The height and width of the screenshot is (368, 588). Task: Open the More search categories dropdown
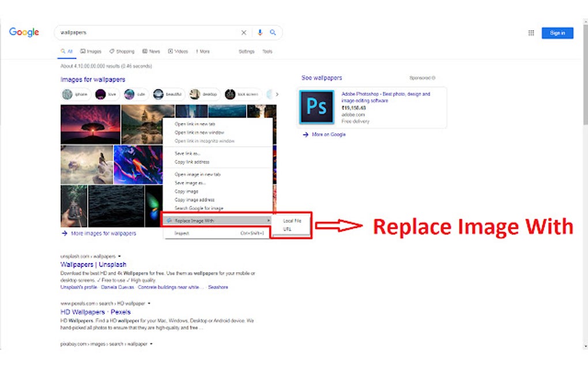[x=202, y=51]
